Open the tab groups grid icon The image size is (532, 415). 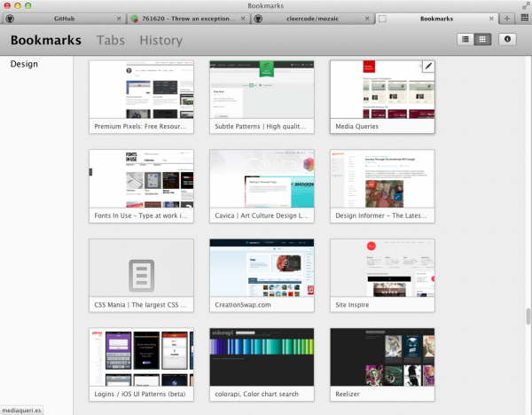point(522,18)
